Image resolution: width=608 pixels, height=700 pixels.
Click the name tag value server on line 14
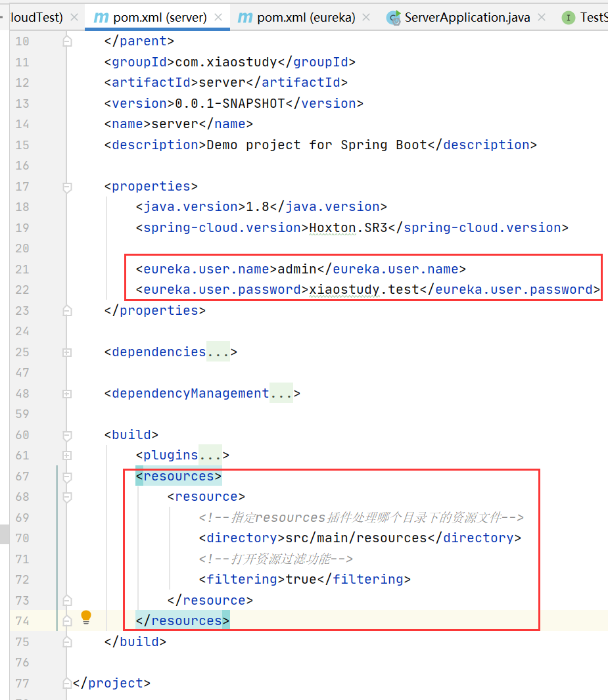click(x=175, y=124)
